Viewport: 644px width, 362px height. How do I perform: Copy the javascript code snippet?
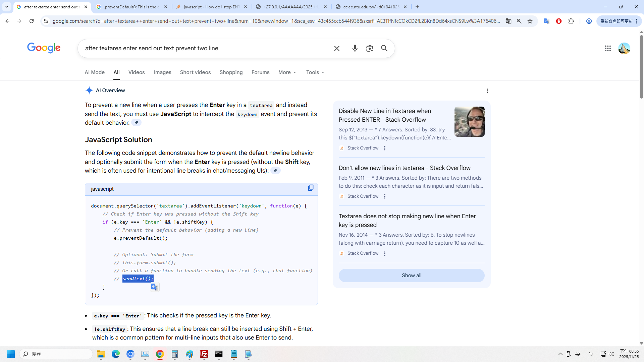pos(311,188)
